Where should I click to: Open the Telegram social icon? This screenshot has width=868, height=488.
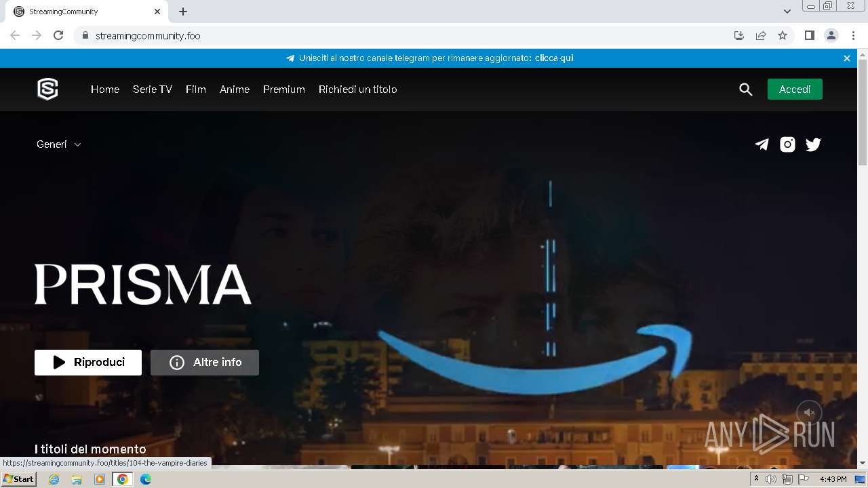pos(762,144)
